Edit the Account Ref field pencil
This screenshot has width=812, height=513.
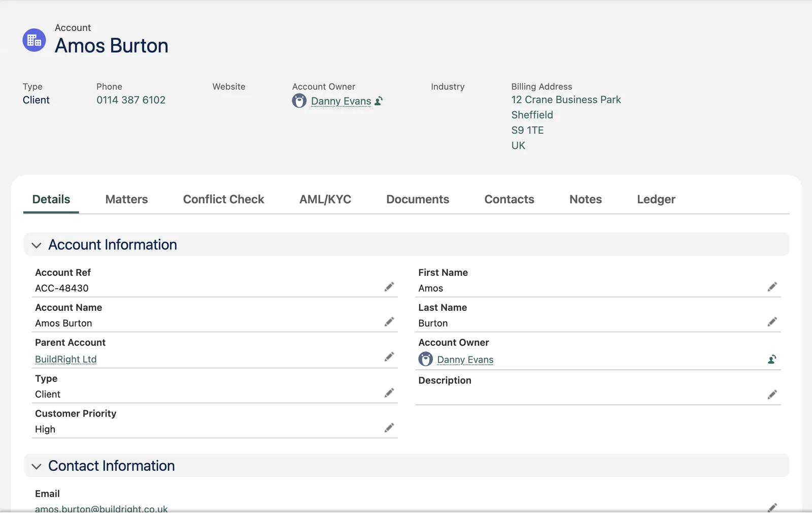click(389, 287)
